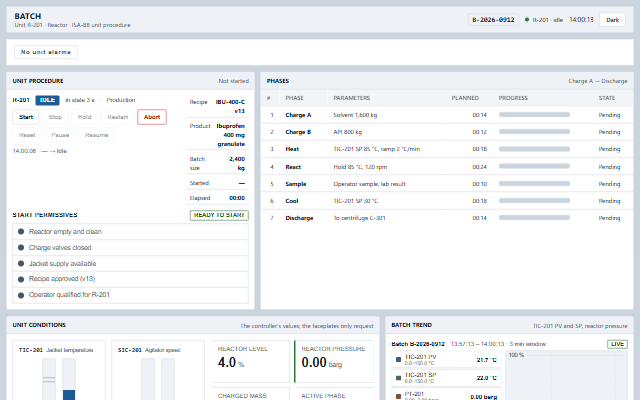Click the Restart procedure button
Screen dimensions: 640x400
point(118,117)
